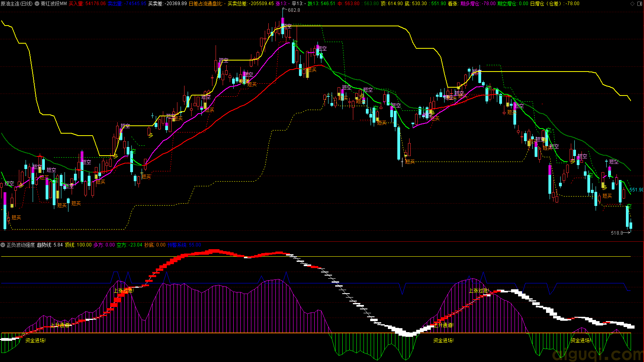Screen dimensions: 644x362
Task: Click the diamond icon in the top-right corner
Action: click(x=633, y=4)
